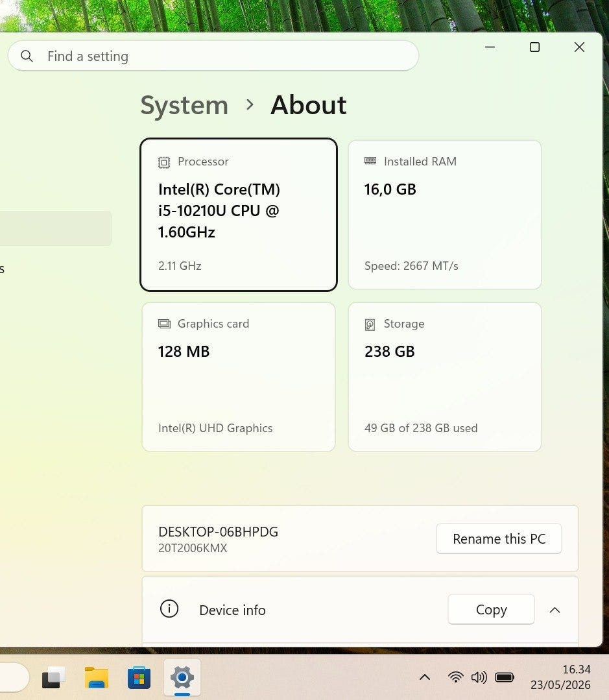Select the About breadcrumb title
Image resolution: width=609 pixels, height=700 pixels.
[x=308, y=105]
